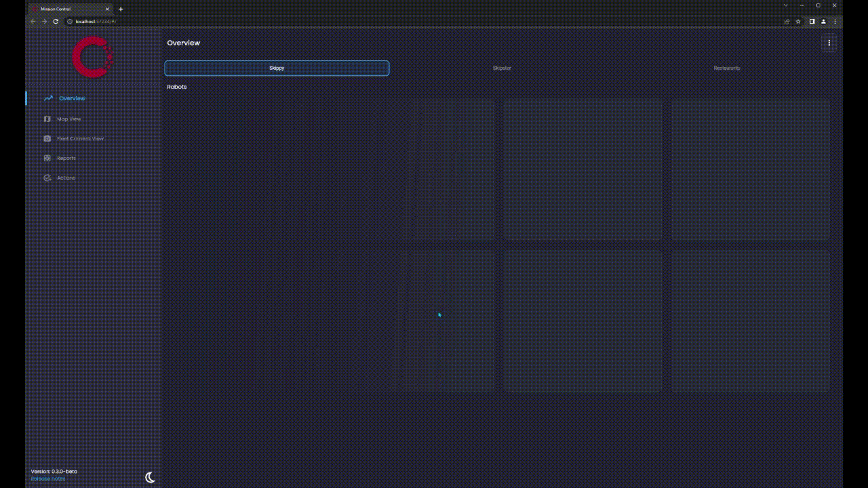The image size is (868, 488).
Task: Select Overview in the sidebar
Action: (x=71, y=98)
